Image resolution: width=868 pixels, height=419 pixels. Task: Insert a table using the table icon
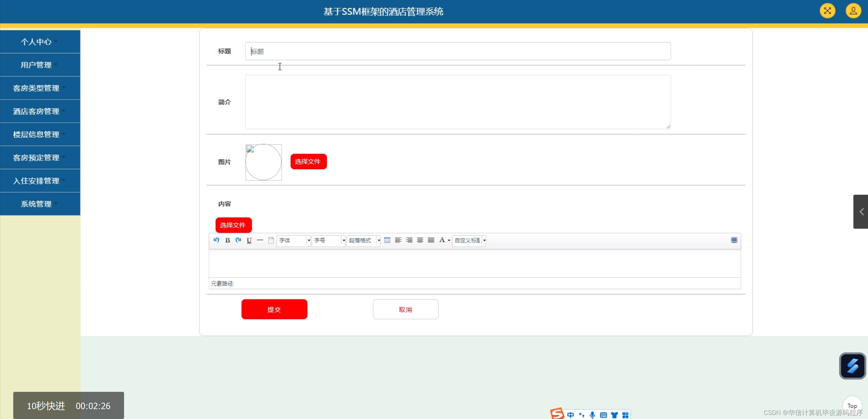(x=387, y=240)
